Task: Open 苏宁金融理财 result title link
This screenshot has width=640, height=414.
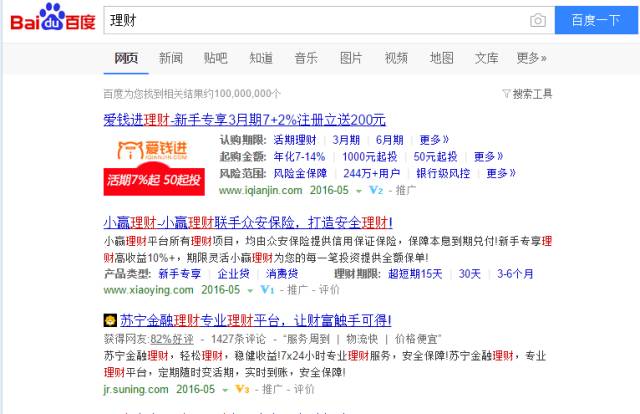Action: 256,321
